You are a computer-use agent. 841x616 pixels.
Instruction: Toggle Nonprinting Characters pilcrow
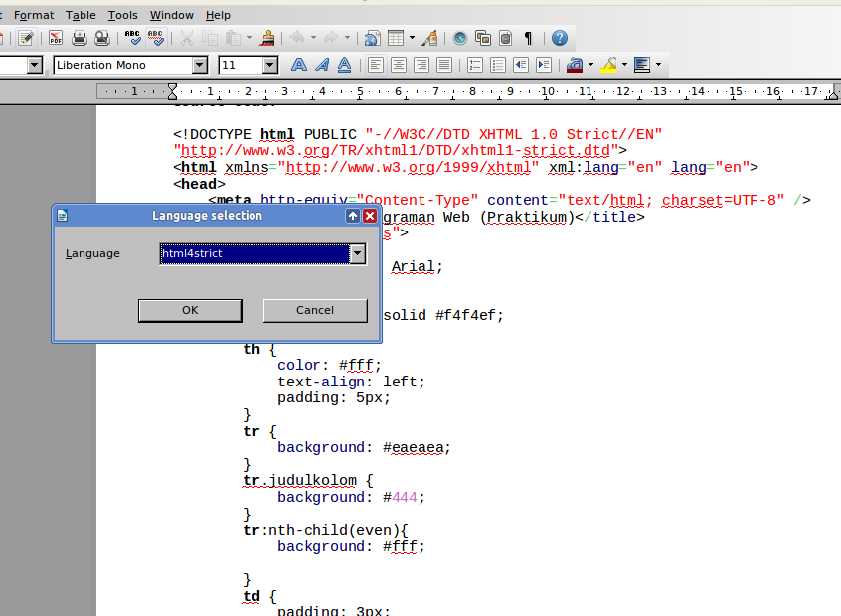click(x=528, y=38)
